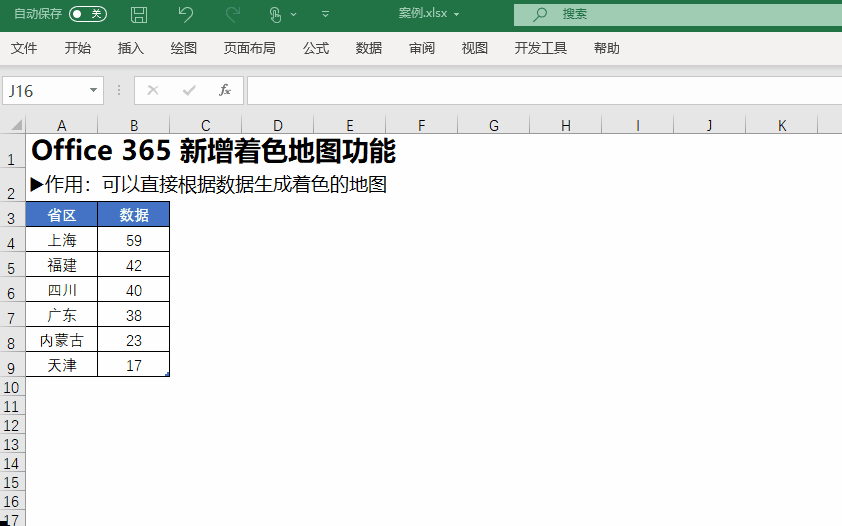Screen dimensions: 842x526
Task: Select the 省区 header cell
Action: tap(62, 214)
